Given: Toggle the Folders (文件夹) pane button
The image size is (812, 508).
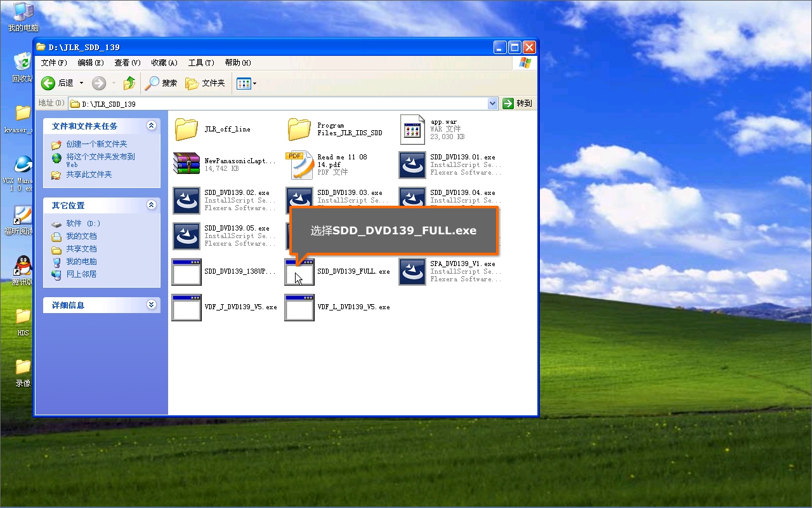Looking at the screenshot, I should click(205, 83).
